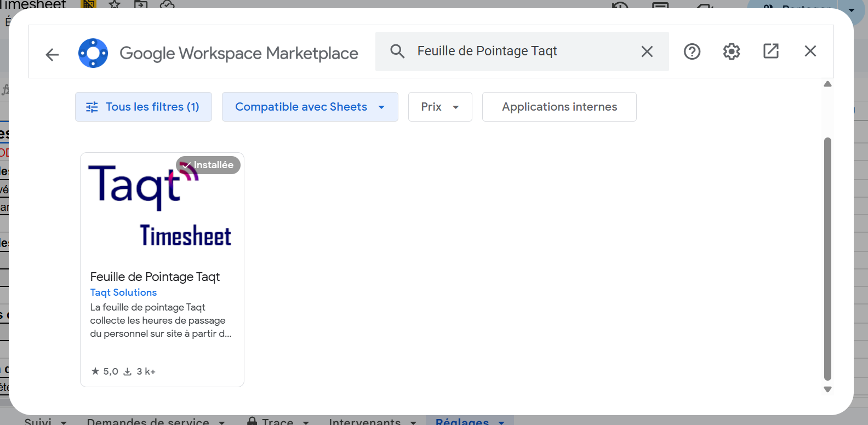The height and width of the screenshot is (425, 868).
Task: Click the search text input field
Action: coord(521,51)
